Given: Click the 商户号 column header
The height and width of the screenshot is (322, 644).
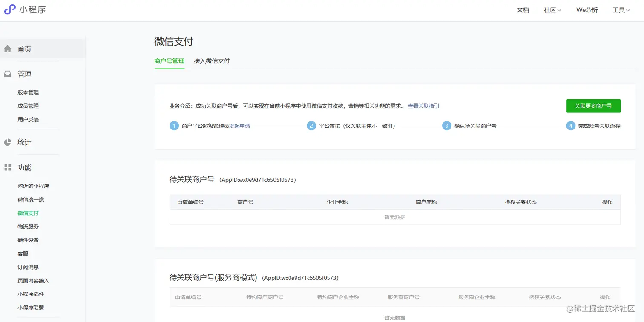Looking at the screenshot, I should coord(245,202).
